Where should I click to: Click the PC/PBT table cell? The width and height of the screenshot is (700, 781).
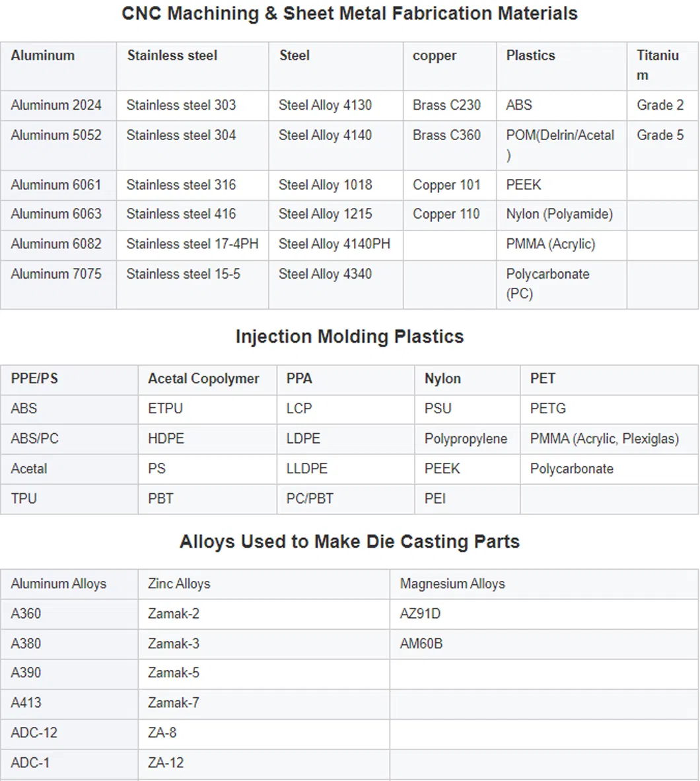click(310, 498)
